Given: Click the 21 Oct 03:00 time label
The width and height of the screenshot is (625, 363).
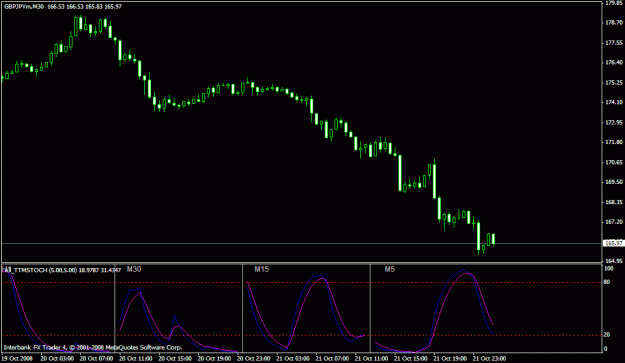Looking at the screenshot, I should point(293,359).
